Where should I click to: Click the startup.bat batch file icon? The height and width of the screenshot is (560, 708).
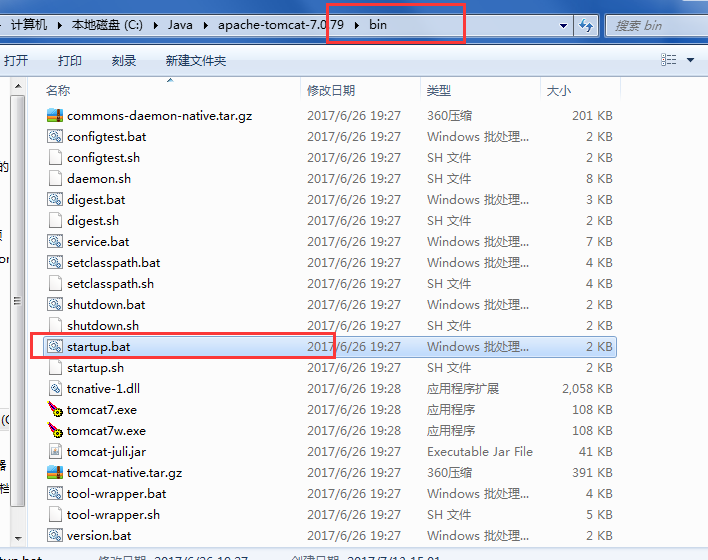pos(55,346)
